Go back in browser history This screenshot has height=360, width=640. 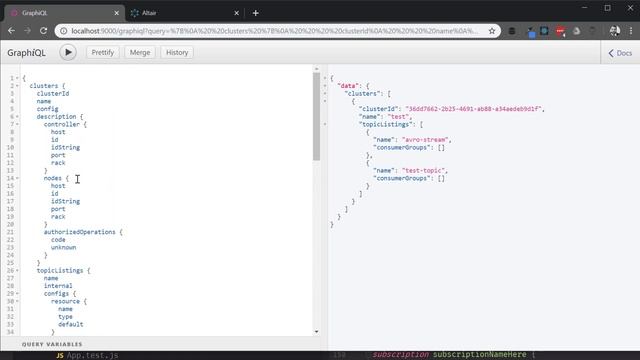11,31
